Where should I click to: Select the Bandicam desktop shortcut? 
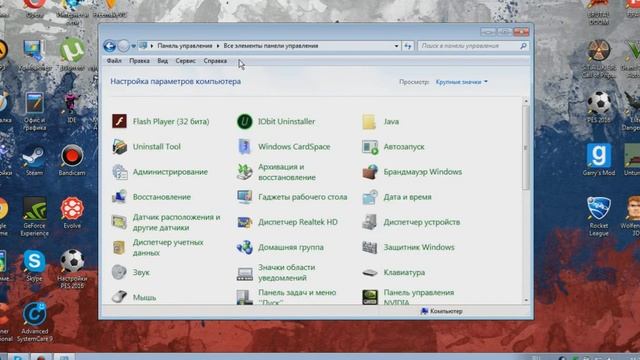point(72,161)
